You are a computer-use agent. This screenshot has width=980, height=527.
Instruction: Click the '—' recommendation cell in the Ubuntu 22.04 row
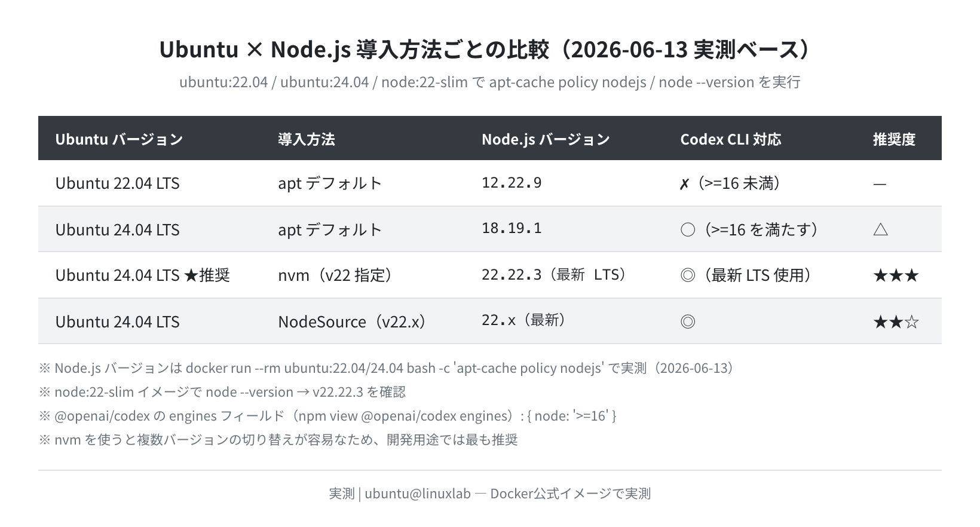pyautogui.click(x=879, y=184)
